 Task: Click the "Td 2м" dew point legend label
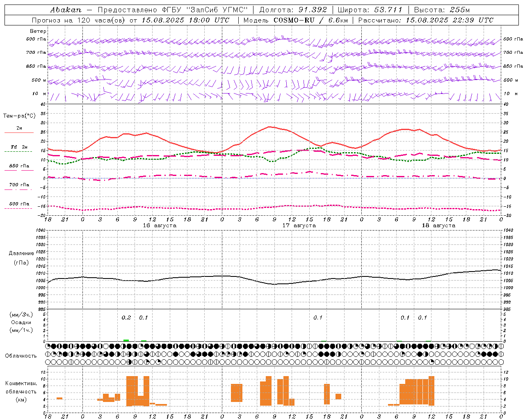click(x=19, y=147)
